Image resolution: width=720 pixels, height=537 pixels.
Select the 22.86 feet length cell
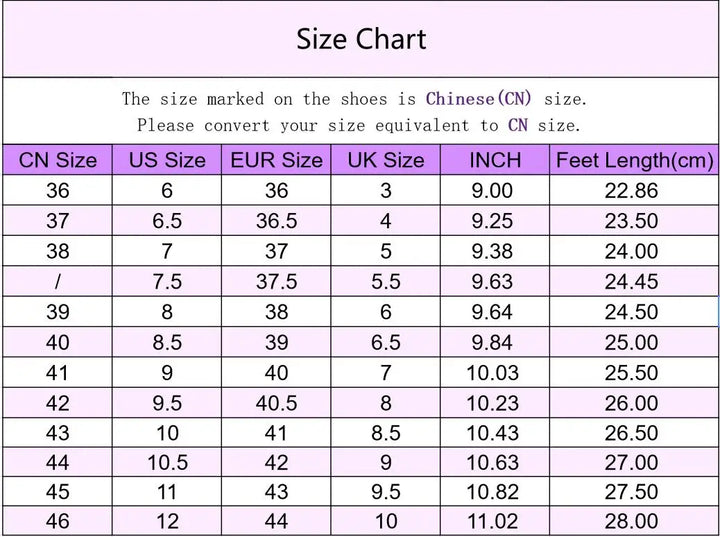click(x=631, y=191)
